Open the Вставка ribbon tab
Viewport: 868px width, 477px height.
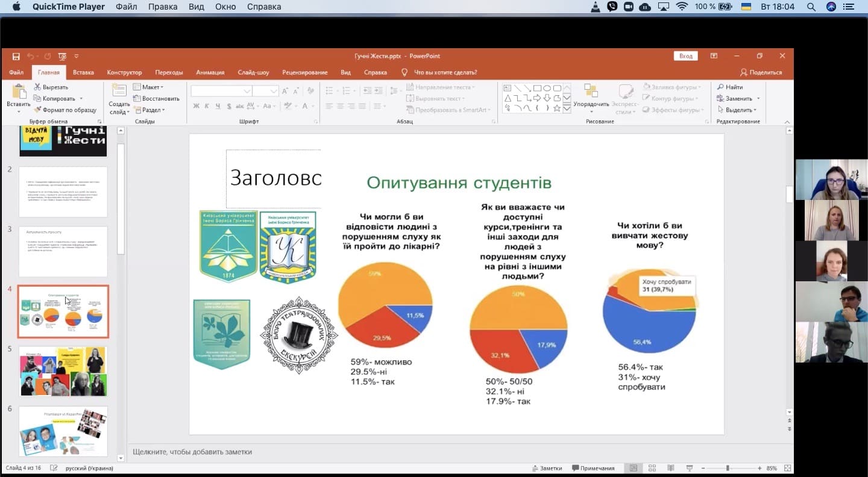pyautogui.click(x=83, y=72)
